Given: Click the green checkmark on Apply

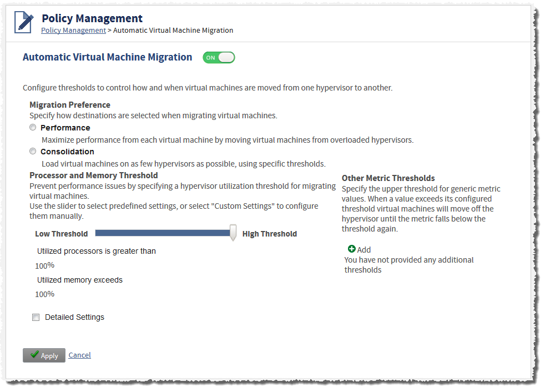Looking at the screenshot, I should pyautogui.click(x=34, y=354).
